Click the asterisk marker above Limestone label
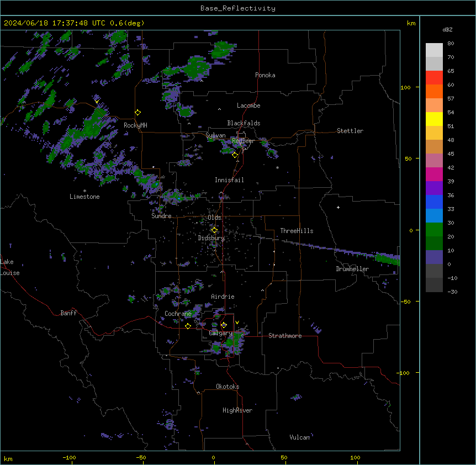This screenshot has height=465, width=476. (84, 191)
